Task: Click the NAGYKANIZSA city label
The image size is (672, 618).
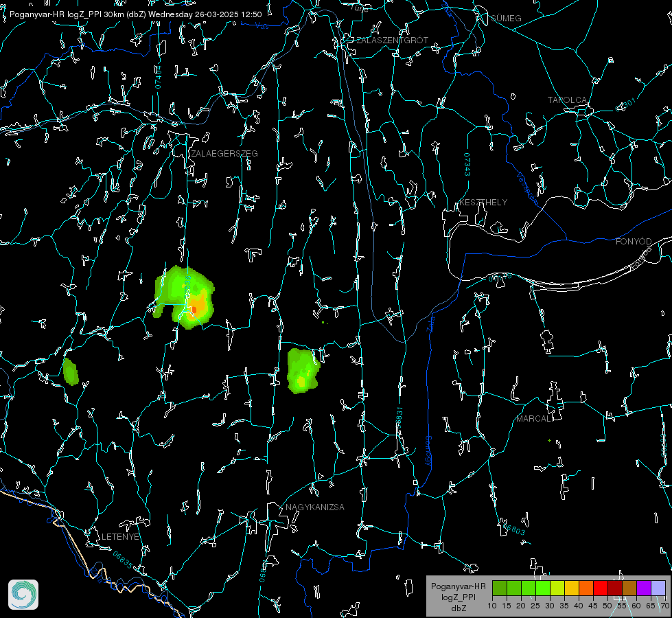Action: (315, 507)
